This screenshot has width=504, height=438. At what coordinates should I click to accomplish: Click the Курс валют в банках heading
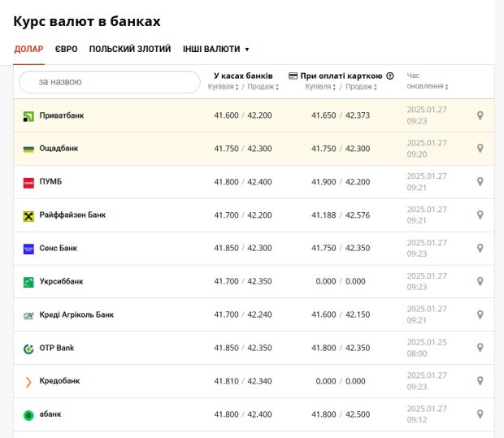(87, 21)
